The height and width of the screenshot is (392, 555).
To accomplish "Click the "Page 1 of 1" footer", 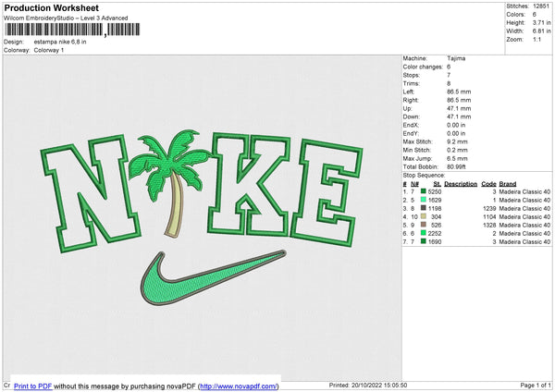I will (x=536, y=385).
